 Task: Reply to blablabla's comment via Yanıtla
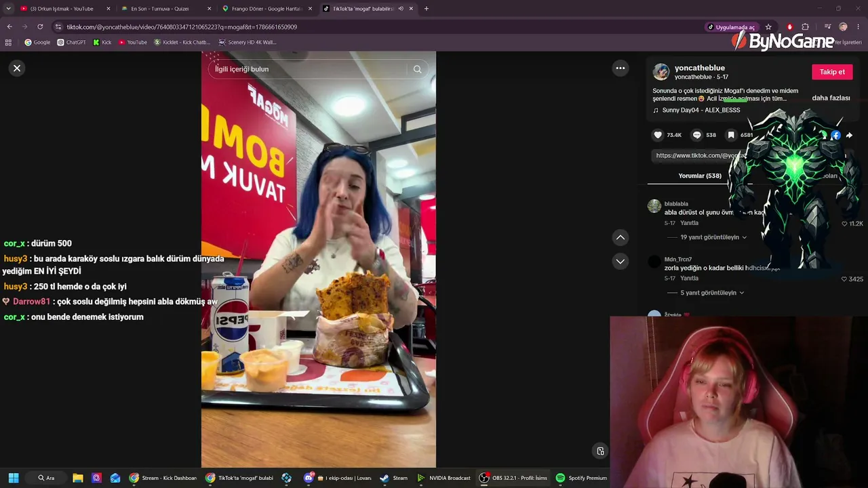(689, 223)
